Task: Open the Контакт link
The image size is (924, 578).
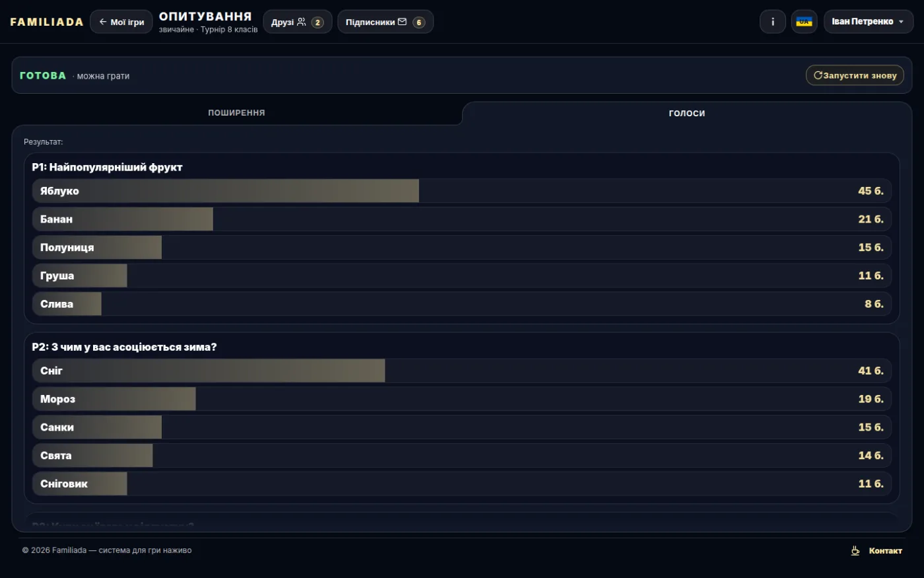Action: pyautogui.click(x=885, y=551)
